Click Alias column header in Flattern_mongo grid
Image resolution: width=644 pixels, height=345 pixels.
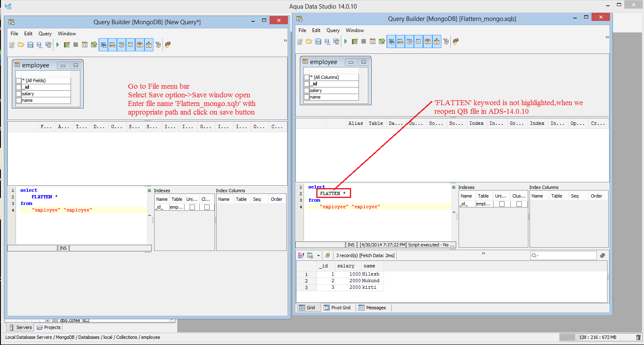[x=355, y=123]
